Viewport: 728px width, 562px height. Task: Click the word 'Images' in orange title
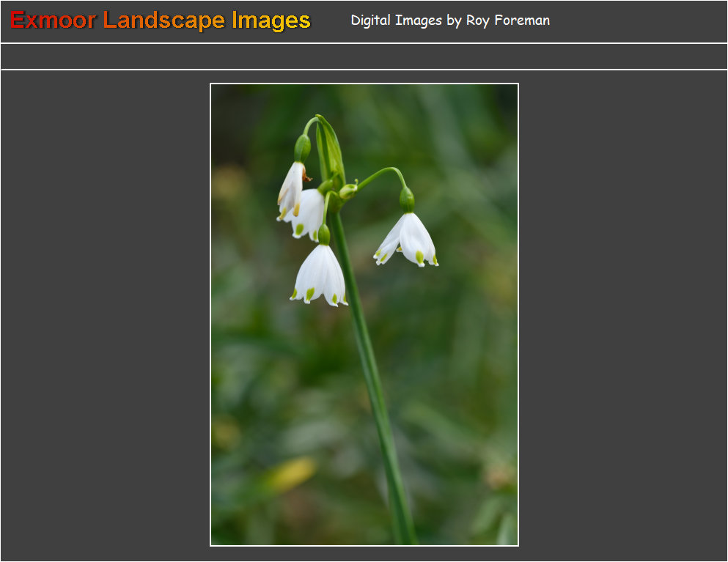pyautogui.click(x=271, y=21)
